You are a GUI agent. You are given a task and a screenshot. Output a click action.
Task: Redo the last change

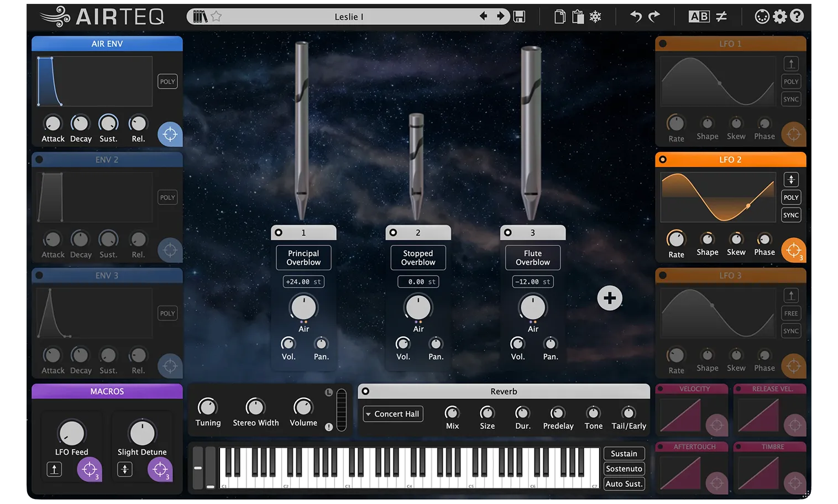[x=654, y=17]
